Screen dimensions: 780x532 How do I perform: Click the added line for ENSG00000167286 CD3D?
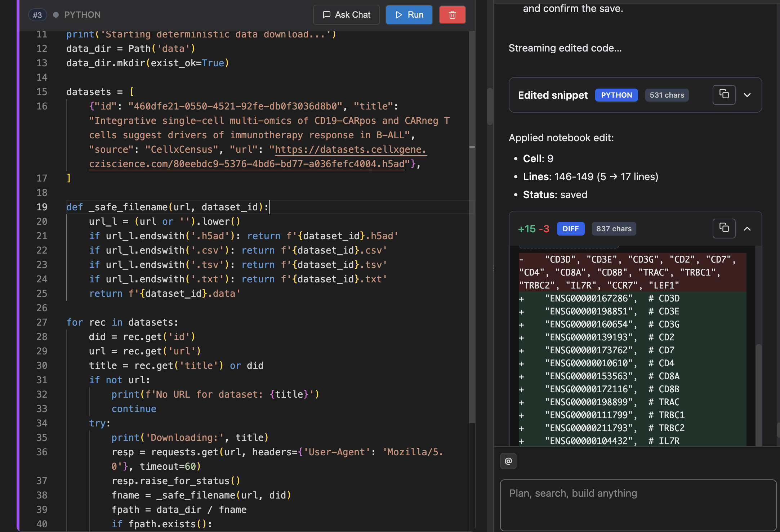[x=632, y=298]
